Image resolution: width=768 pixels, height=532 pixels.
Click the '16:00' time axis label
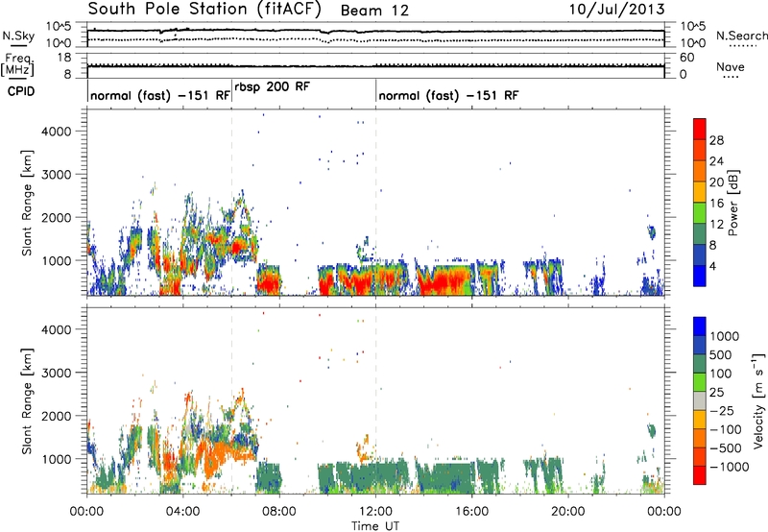471,512
